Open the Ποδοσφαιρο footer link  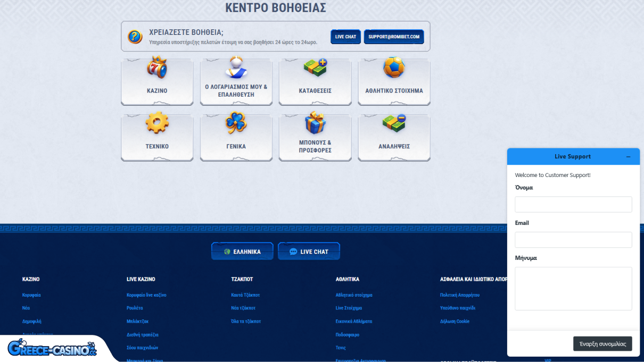tap(348, 335)
